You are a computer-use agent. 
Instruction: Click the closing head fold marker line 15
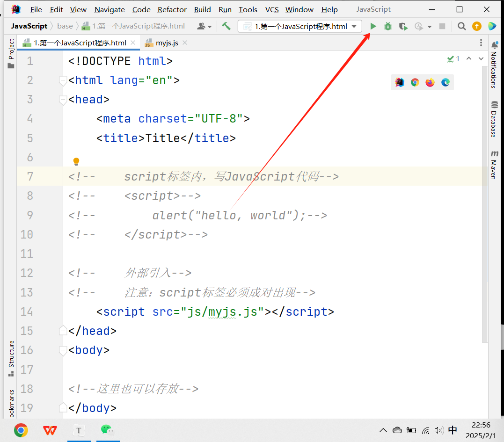point(63,331)
